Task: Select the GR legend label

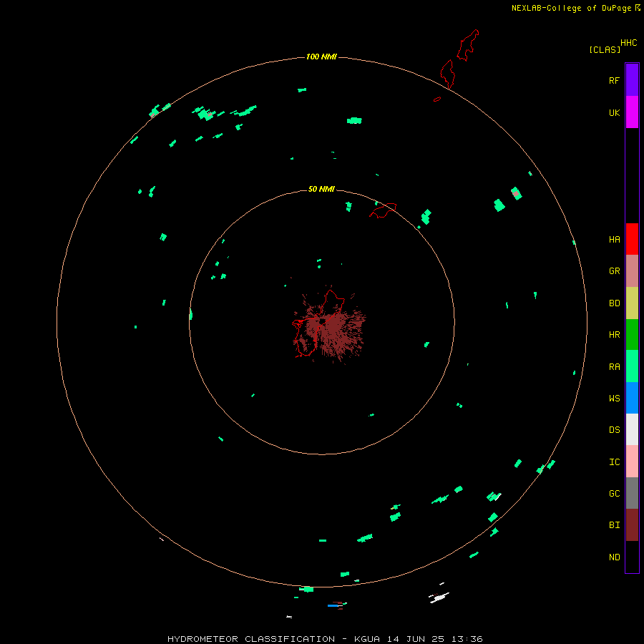Action: coord(614,271)
